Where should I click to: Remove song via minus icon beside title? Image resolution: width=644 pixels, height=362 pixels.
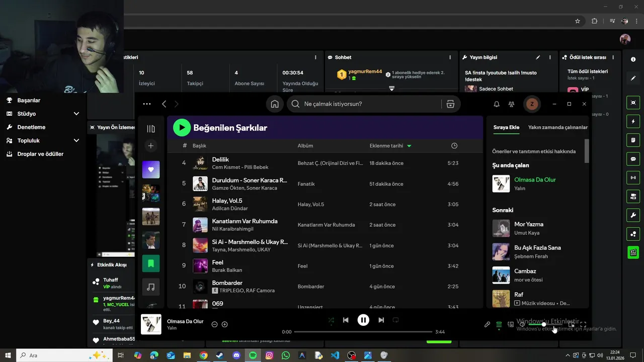[x=214, y=324]
